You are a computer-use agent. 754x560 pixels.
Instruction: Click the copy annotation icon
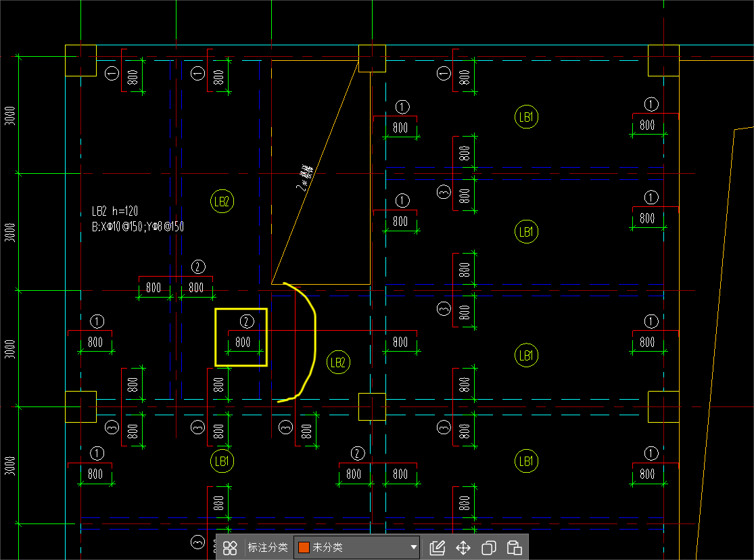(x=488, y=548)
